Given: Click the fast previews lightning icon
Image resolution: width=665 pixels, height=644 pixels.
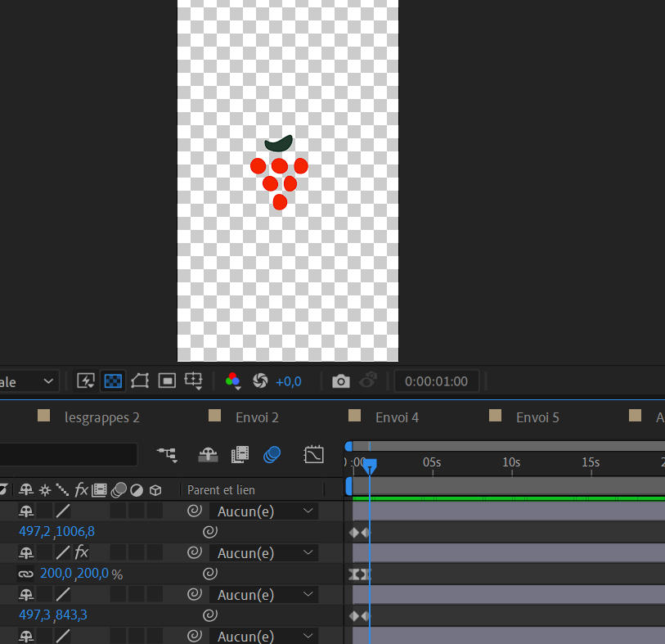Looking at the screenshot, I should pyautogui.click(x=86, y=381).
